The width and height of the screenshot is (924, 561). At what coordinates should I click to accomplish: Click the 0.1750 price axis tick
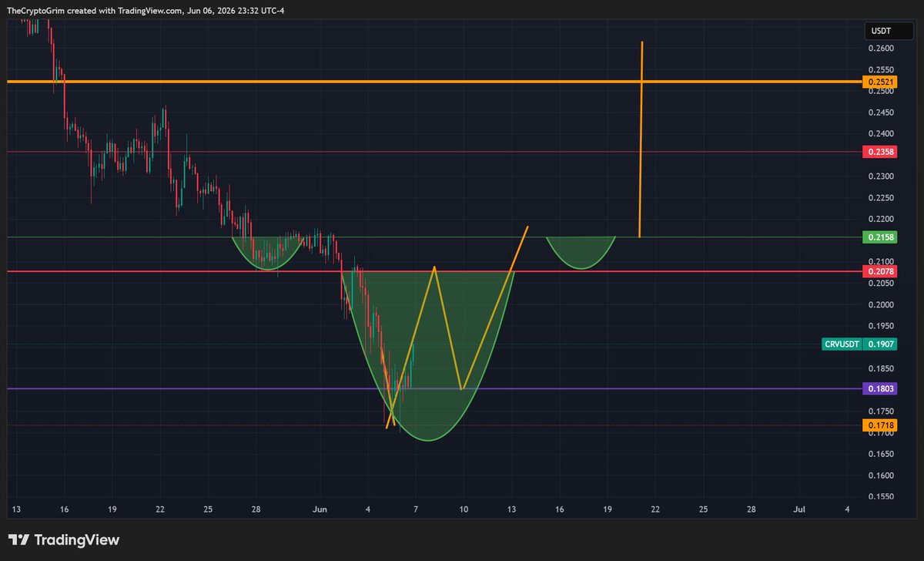(881, 412)
